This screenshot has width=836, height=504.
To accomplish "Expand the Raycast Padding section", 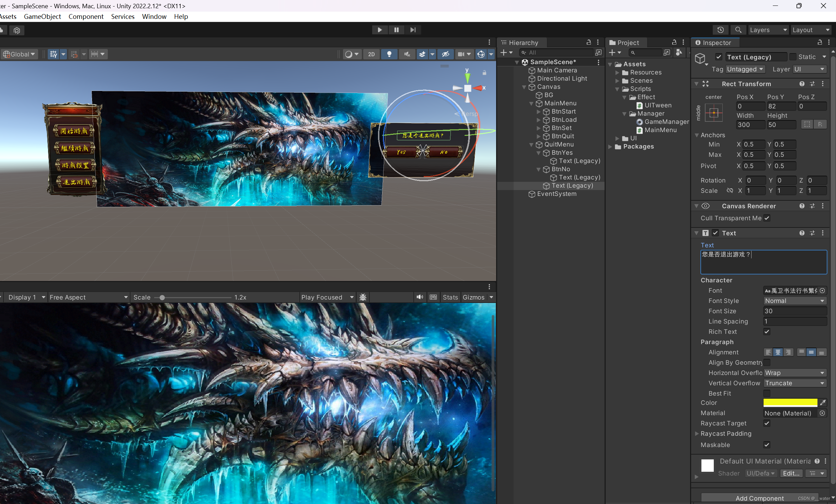I will click(x=697, y=434).
